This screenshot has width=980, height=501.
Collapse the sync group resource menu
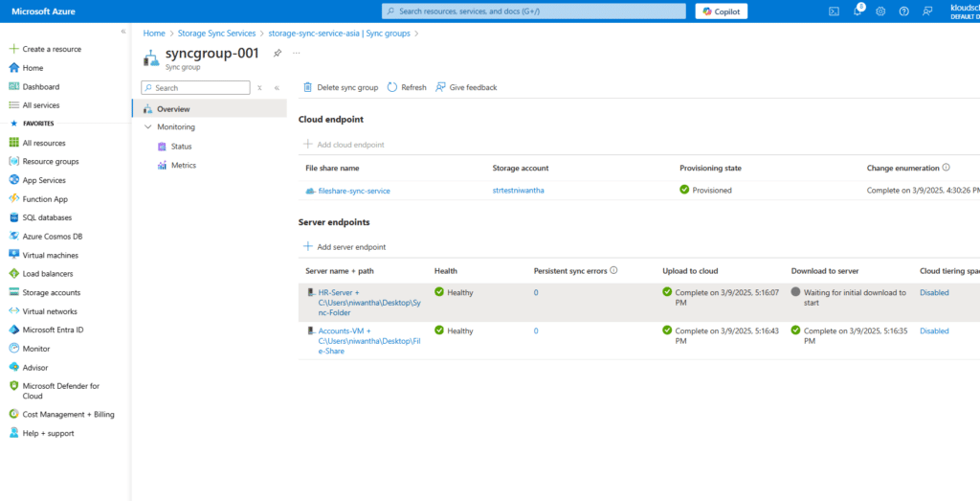(277, 87)
